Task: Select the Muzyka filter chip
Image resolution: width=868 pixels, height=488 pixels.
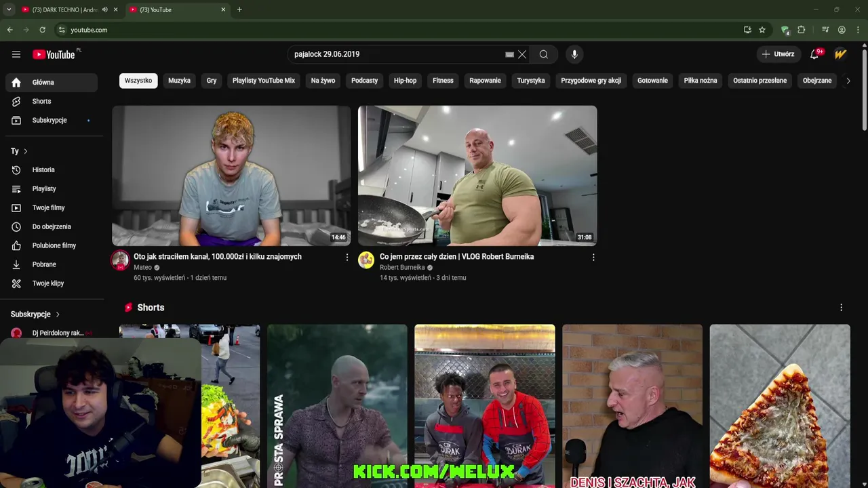Action: point(179,81)
